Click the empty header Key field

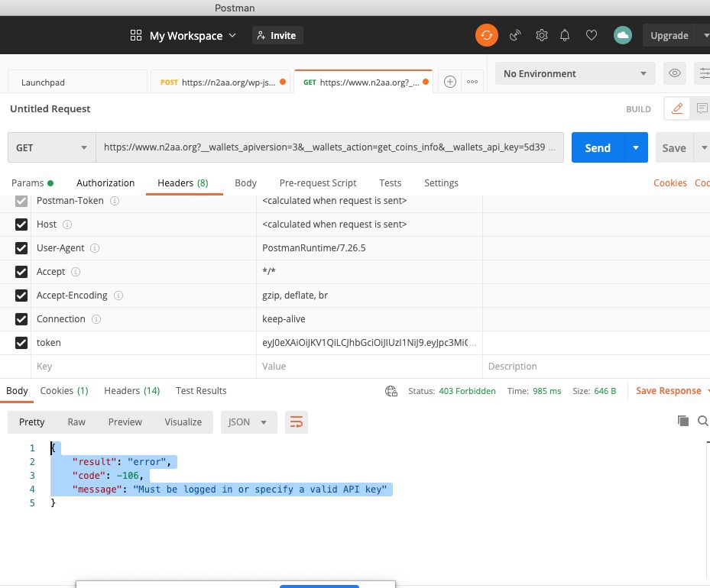point(144,367)
